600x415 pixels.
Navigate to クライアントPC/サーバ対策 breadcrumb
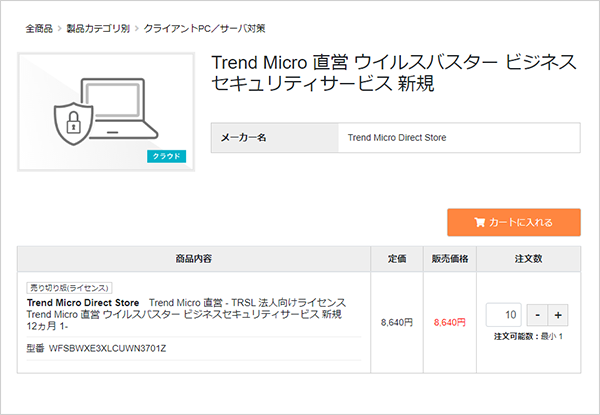(x=205, y=29)
